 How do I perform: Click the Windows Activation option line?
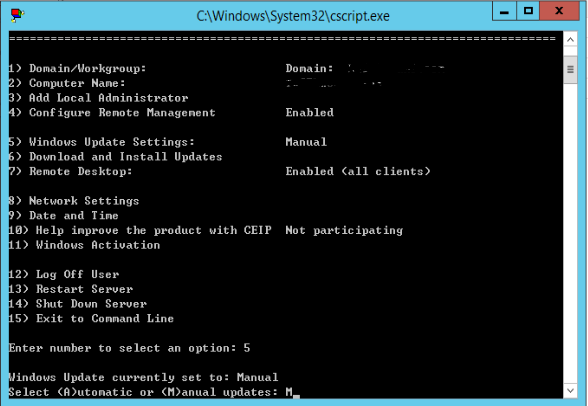[x=84, y=245]
